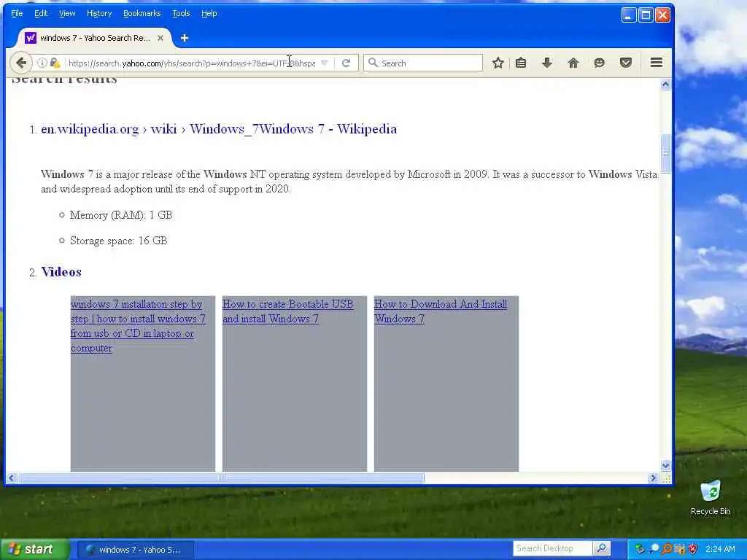
Task: Open the Start menu
Action: pos(34,549)
